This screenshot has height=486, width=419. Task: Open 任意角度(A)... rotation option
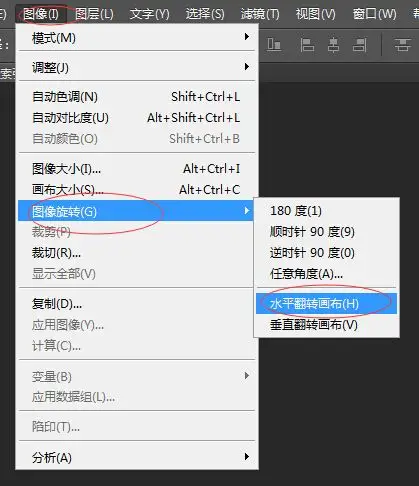[326, 274]
